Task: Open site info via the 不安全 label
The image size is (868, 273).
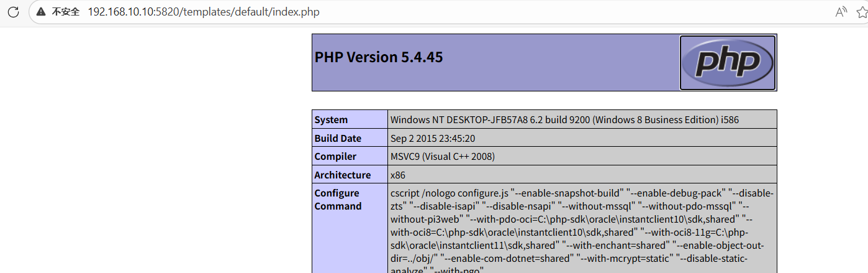Action: click(x=65, y=12)
